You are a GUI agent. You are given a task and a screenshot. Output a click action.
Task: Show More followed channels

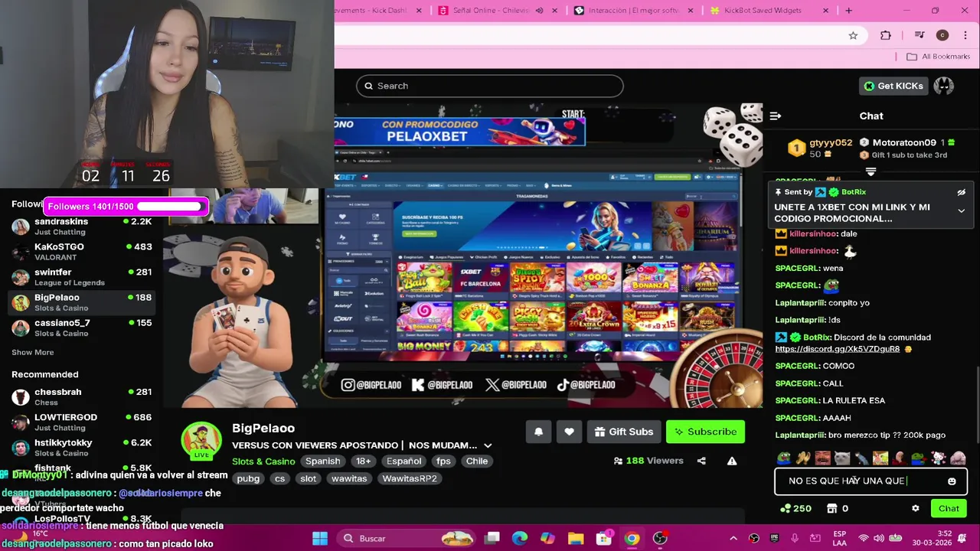[32, 352]
